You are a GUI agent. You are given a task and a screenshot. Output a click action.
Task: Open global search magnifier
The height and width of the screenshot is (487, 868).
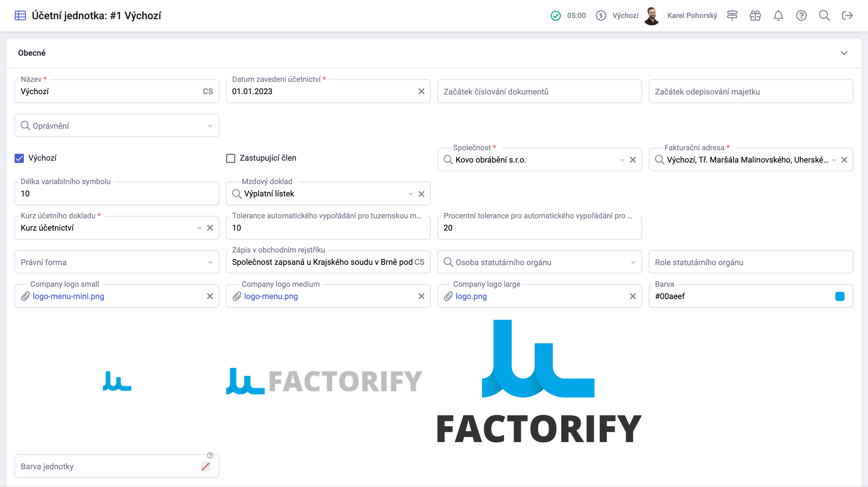pos(824,15)
